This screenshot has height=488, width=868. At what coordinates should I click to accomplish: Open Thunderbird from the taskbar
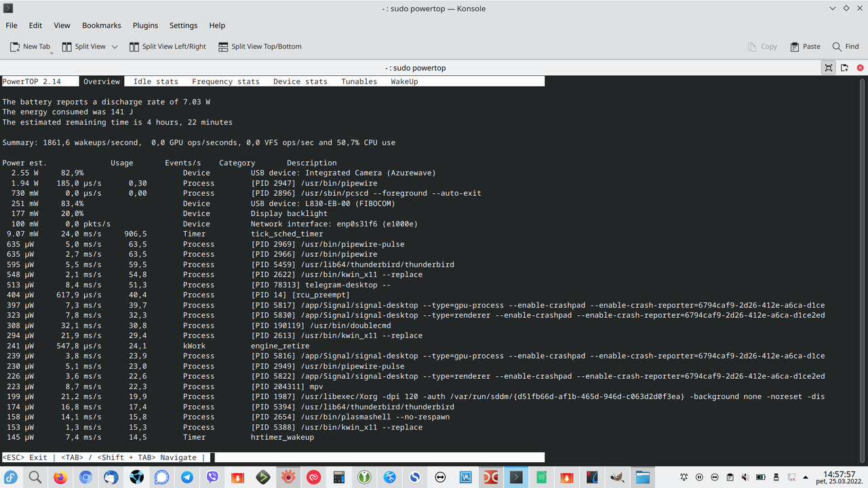click(111, 477)
